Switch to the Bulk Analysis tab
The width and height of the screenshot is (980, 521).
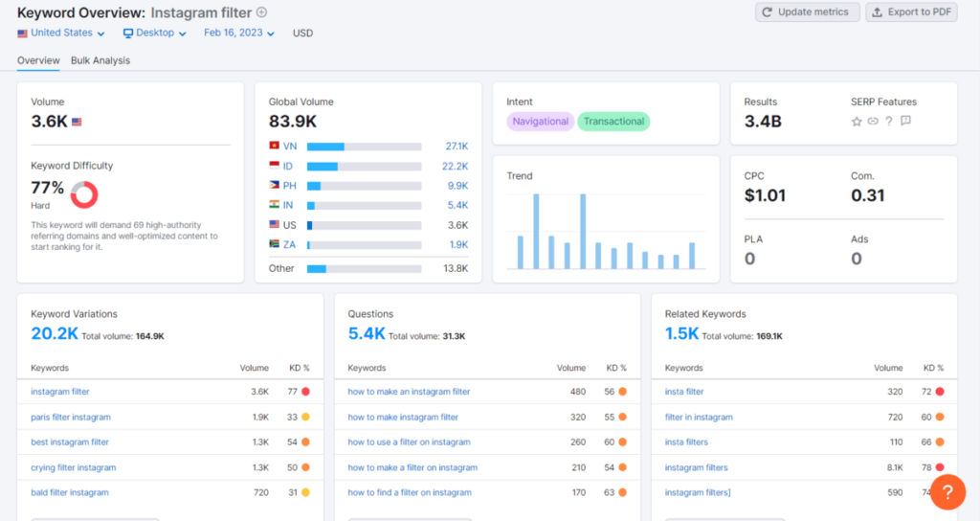pos(100,60)
